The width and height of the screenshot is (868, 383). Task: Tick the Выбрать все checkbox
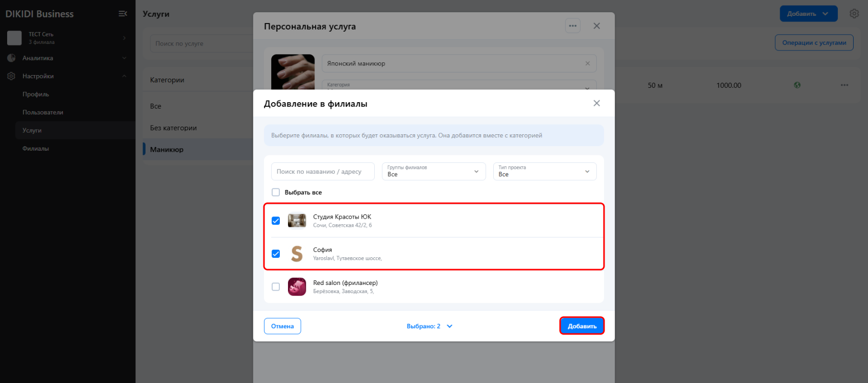(276, 193)
